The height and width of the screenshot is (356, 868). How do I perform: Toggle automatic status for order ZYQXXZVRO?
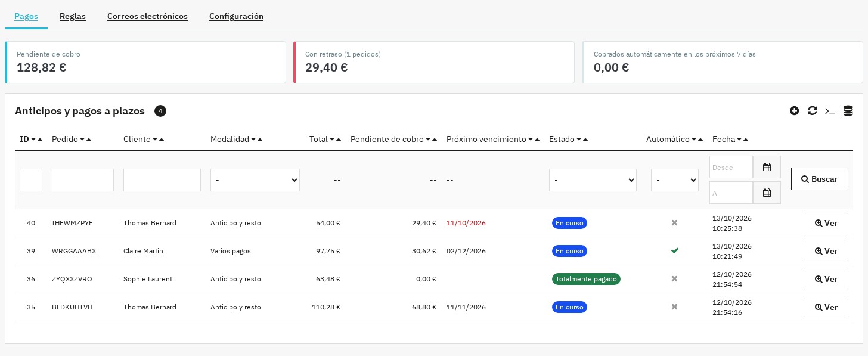click(674, 279)
